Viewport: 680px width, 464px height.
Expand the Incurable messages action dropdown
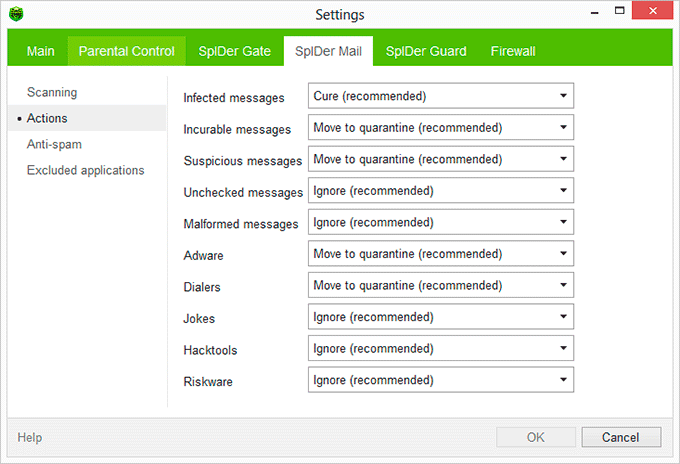tap(441, 127)
